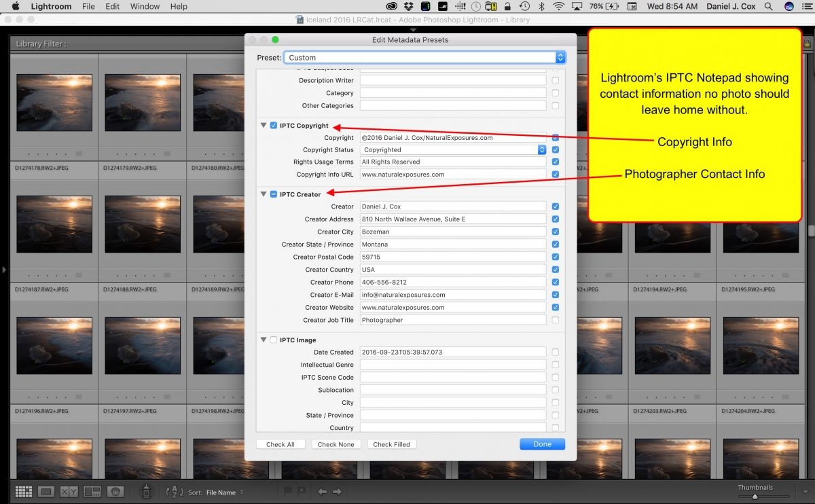This screenshot has width=815, height=504.
Task: Open the Window menu
Action: [145, 6]
